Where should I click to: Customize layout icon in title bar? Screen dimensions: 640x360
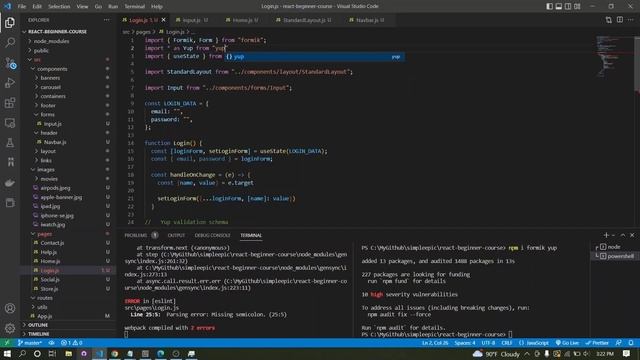577,6
